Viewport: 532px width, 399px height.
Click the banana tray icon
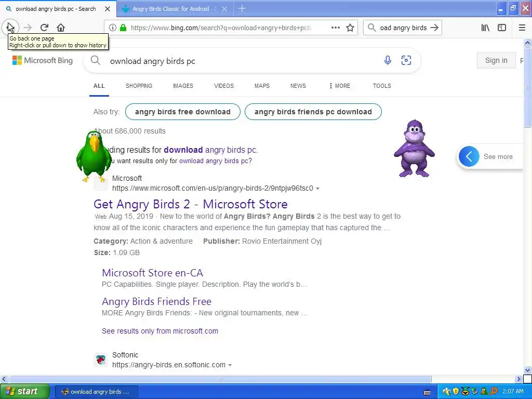pyautogui.click(x=446, y=392)
